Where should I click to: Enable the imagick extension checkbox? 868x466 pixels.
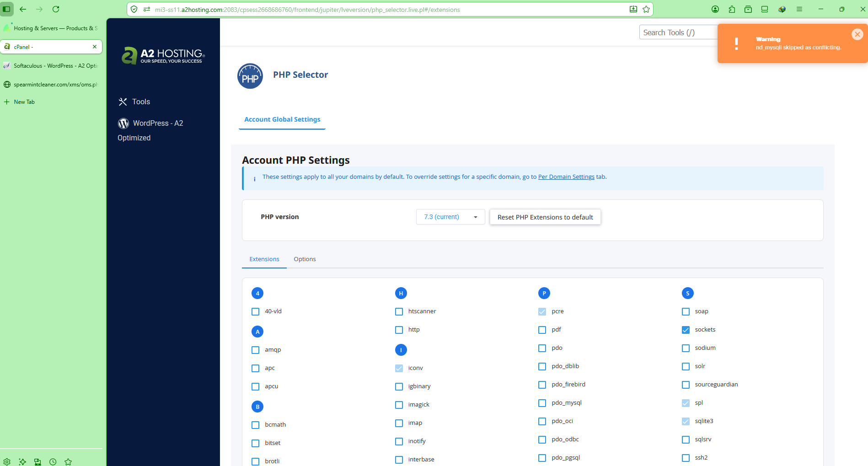(x=399, y=405)
